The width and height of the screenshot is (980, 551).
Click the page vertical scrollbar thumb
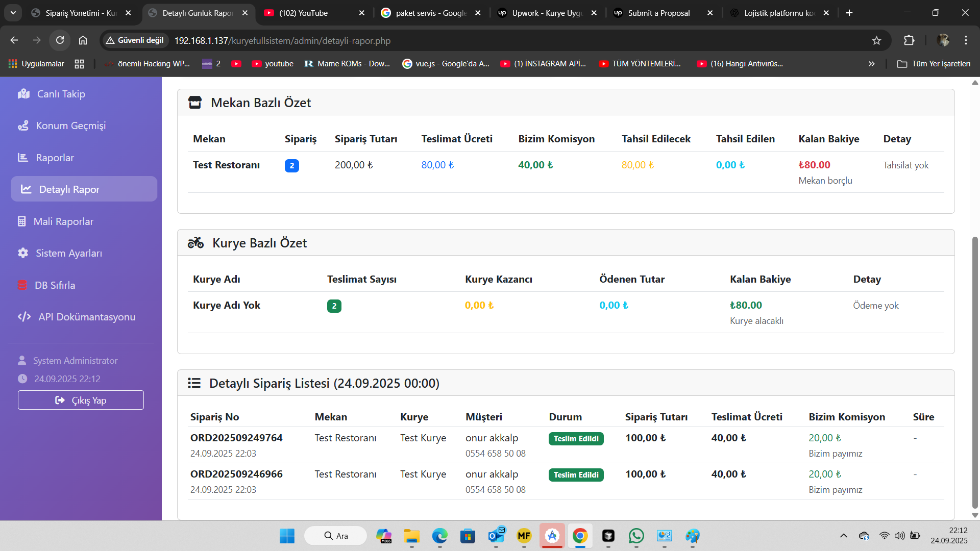point(974,372)
